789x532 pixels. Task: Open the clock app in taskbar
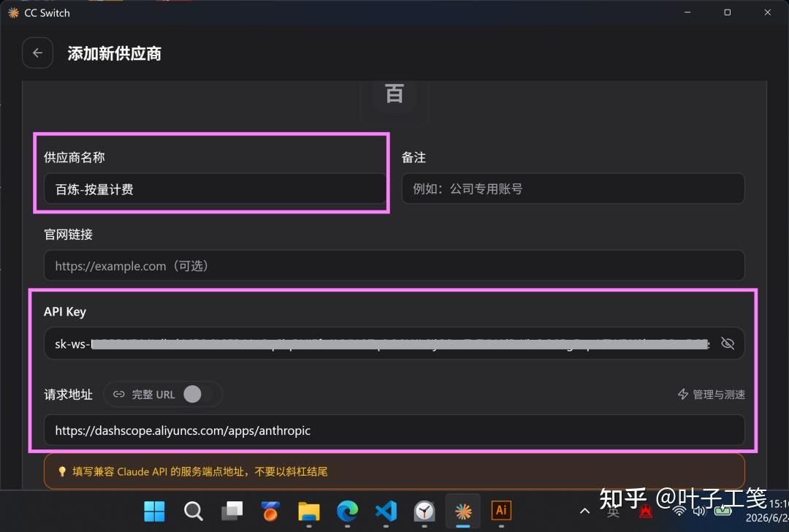(x=424, y=512)
